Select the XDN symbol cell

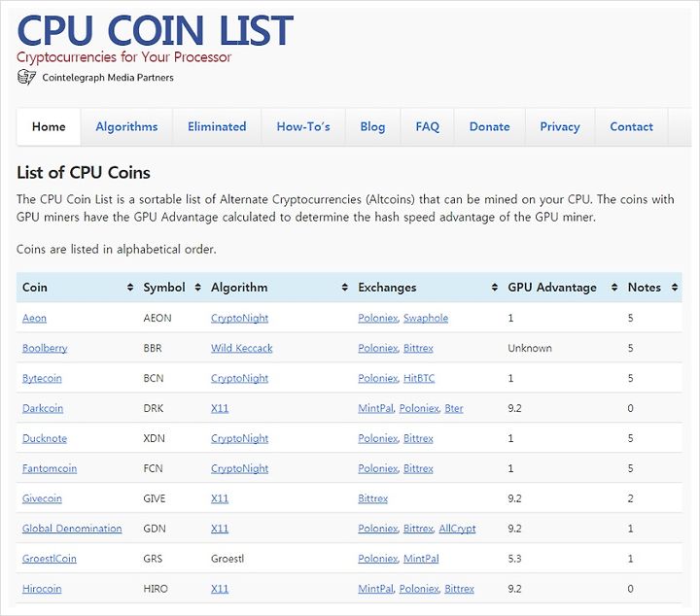coord(154,438)
